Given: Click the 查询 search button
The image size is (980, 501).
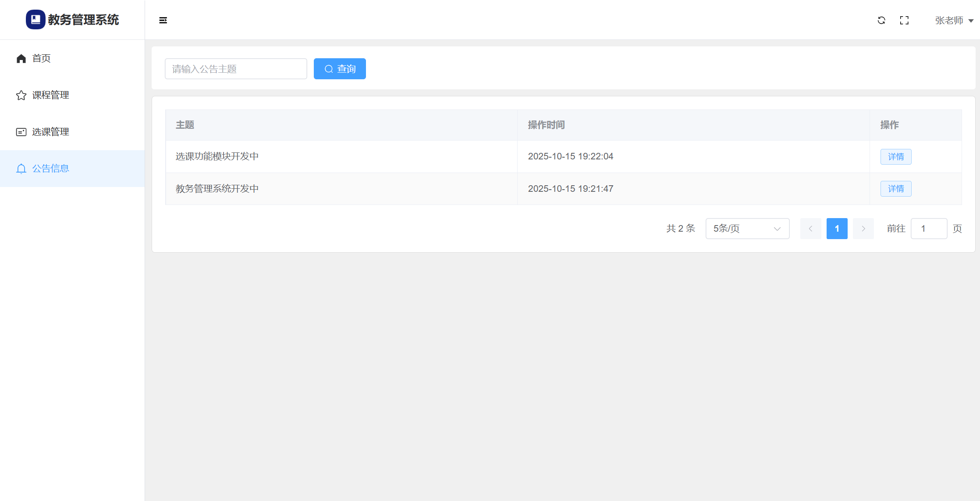Looking at the screenshot, I should pos(340,69).
